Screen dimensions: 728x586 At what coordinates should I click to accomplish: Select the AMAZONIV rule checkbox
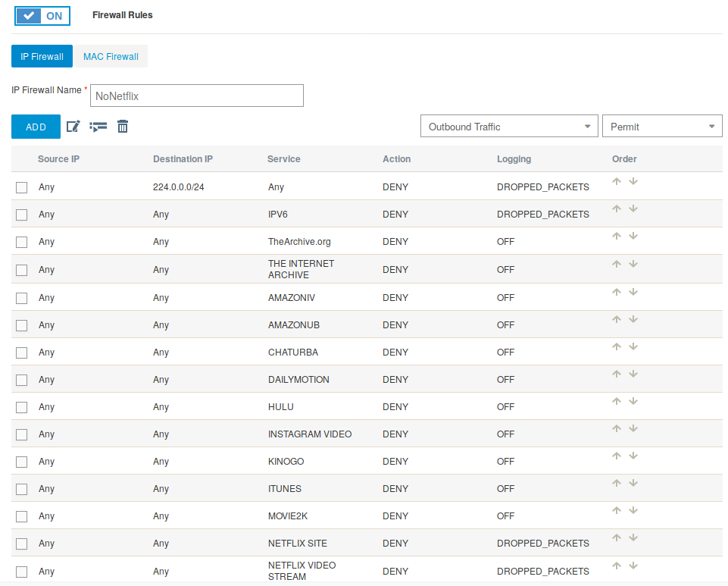[22, 298]
